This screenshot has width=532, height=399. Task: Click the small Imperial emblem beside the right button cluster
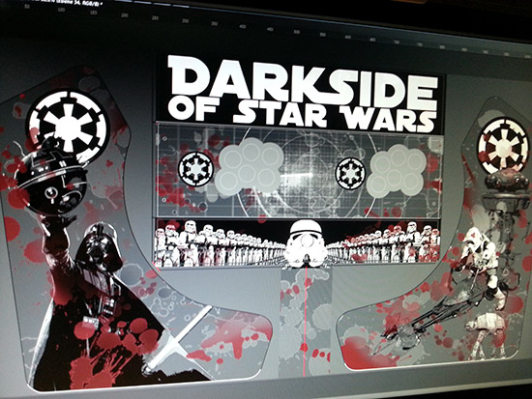tap(350, 173)
